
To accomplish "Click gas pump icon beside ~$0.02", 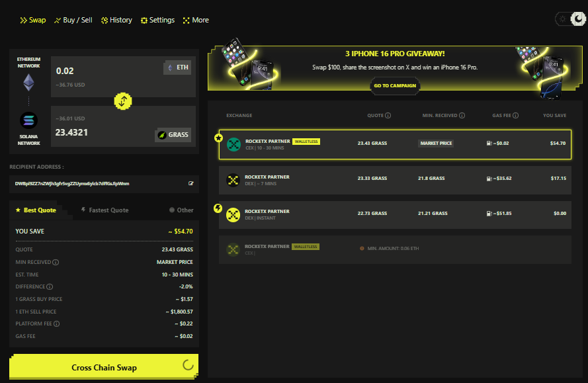I will tap(489, 144).
